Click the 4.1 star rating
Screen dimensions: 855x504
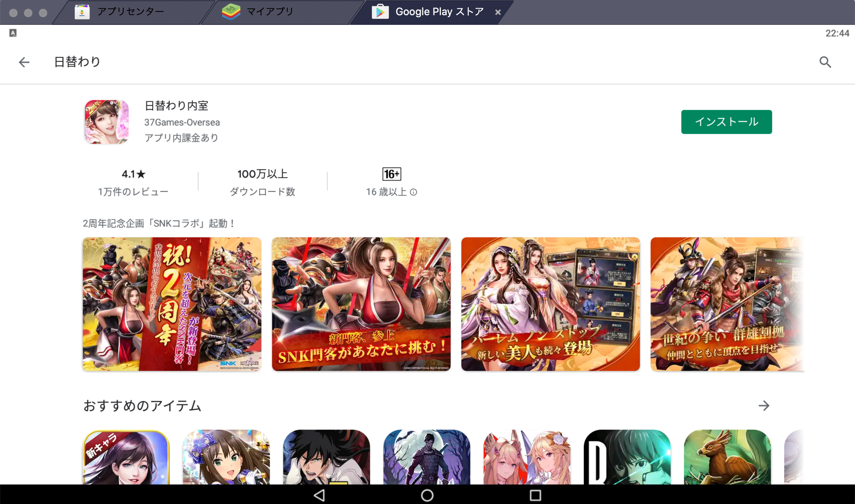tap(134, 174)
